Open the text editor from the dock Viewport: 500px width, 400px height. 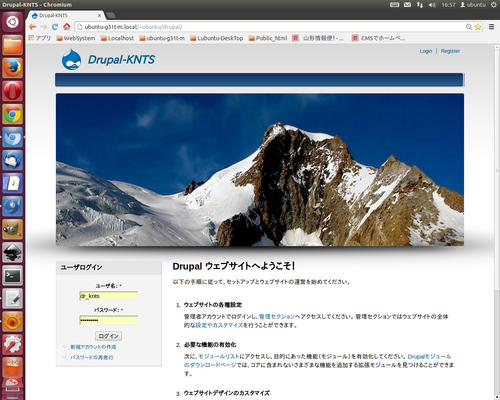point(12,298)
